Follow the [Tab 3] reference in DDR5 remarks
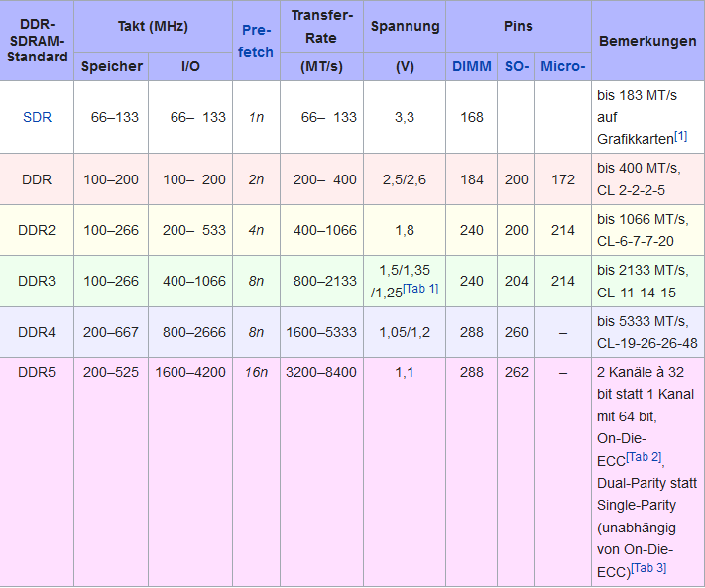The height and width of the screenshot is (588, 705). coord(648,568)
